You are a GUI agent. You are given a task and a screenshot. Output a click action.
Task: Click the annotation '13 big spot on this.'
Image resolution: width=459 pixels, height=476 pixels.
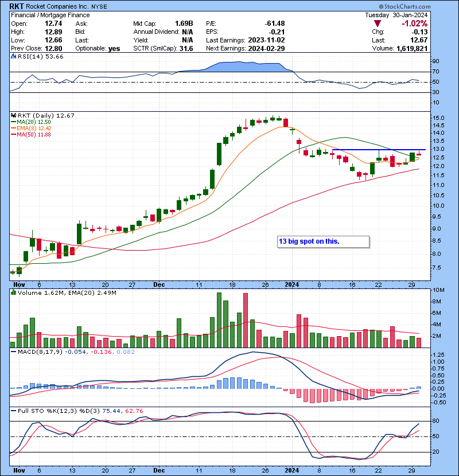(x=309, y=241)
